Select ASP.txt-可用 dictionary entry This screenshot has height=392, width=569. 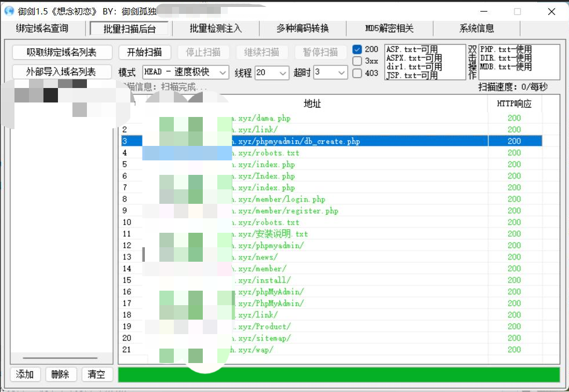[412, 49]
